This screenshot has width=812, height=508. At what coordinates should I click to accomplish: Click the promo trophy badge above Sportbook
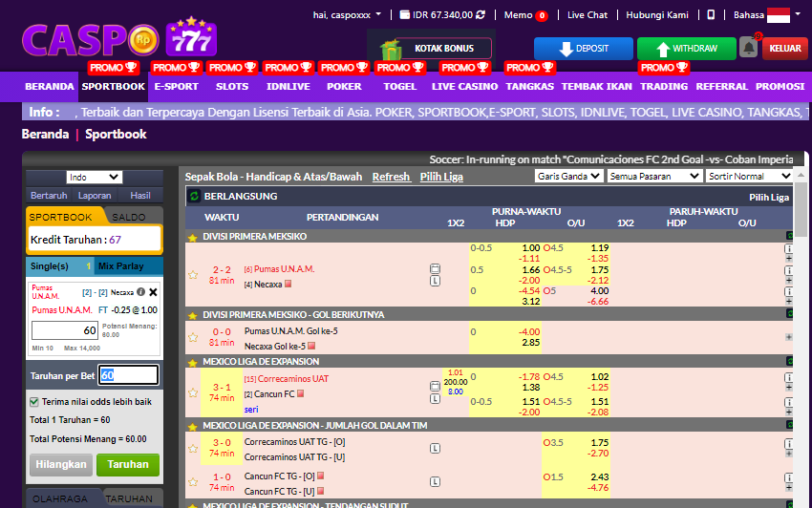coord(113,67)
